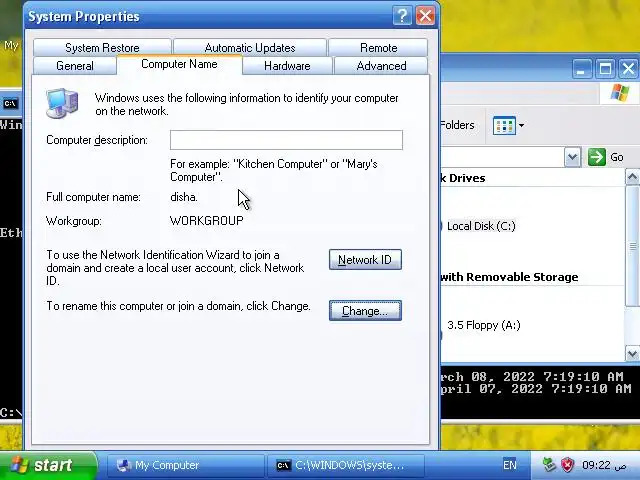Switch to the General tab
Viewport: 640px width, 480px height.
coord(75,66)
